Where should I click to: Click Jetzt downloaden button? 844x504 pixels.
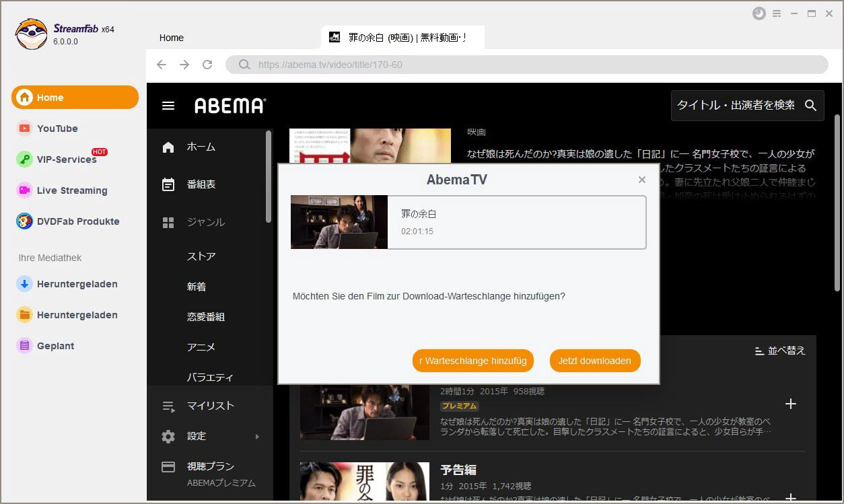(595, 361)
